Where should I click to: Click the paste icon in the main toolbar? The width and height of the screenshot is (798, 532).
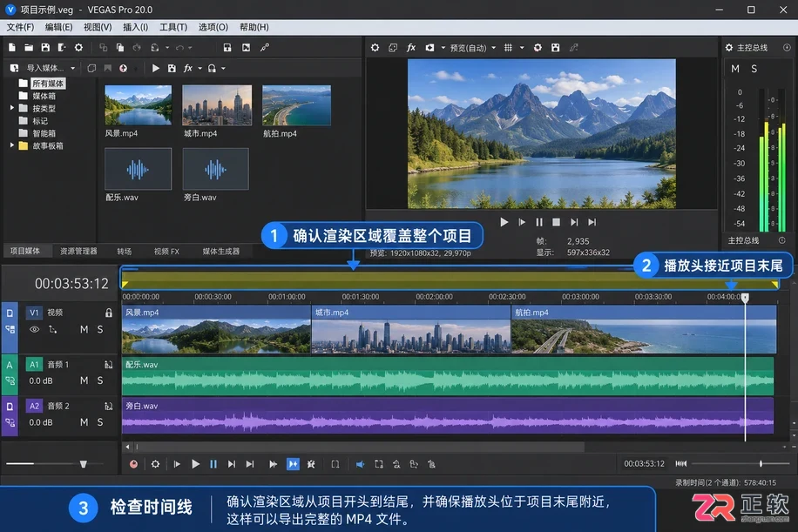click(x=120, y=47)
